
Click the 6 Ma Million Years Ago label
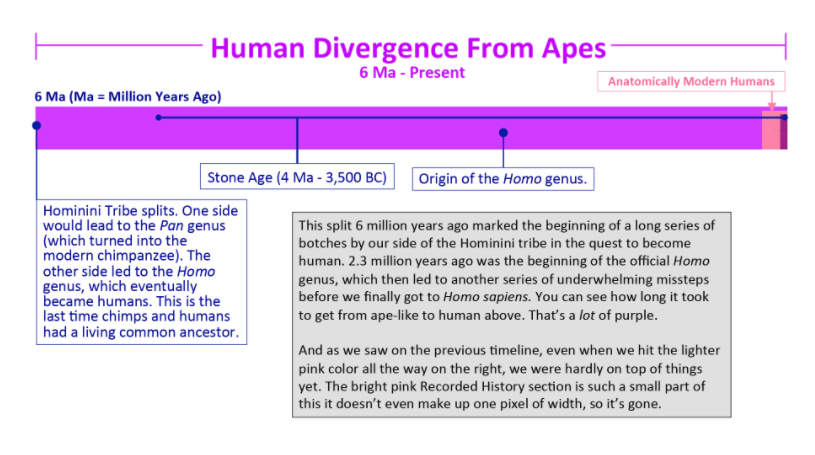point(128,97)
